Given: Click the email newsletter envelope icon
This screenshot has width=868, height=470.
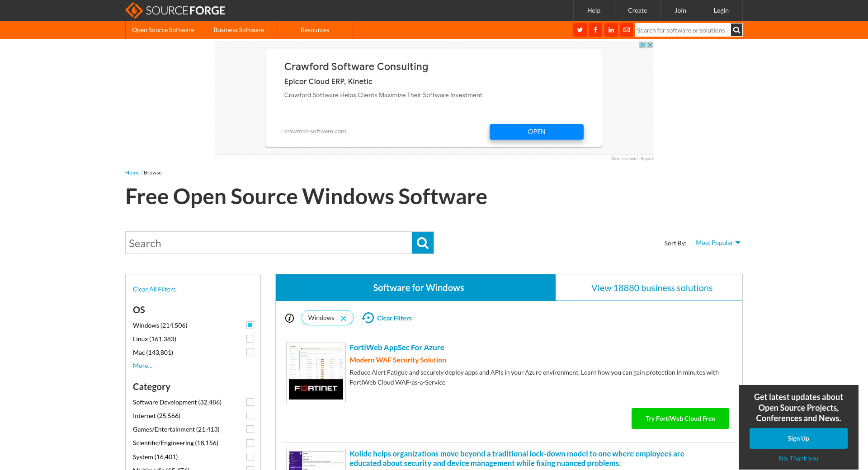Looking at the screenshot, I should pyautogui.click(x=627, y=30).
